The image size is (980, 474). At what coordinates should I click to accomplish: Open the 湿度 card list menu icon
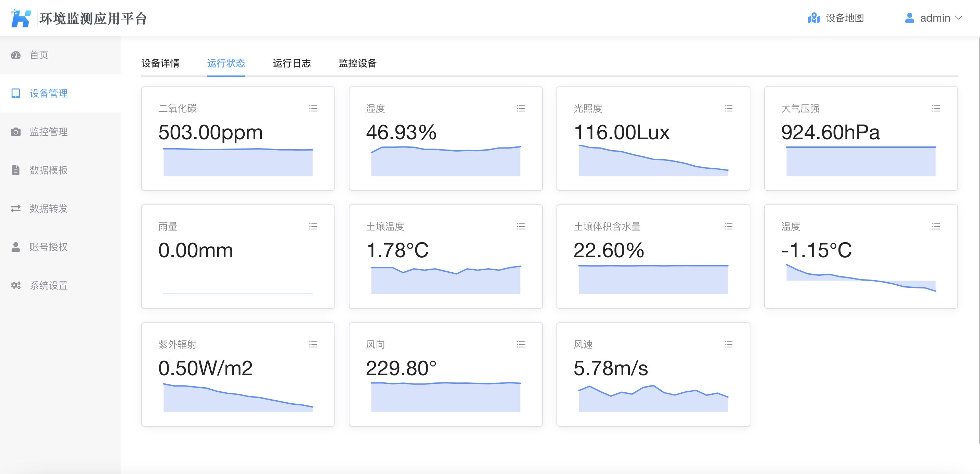coord(521,108)
